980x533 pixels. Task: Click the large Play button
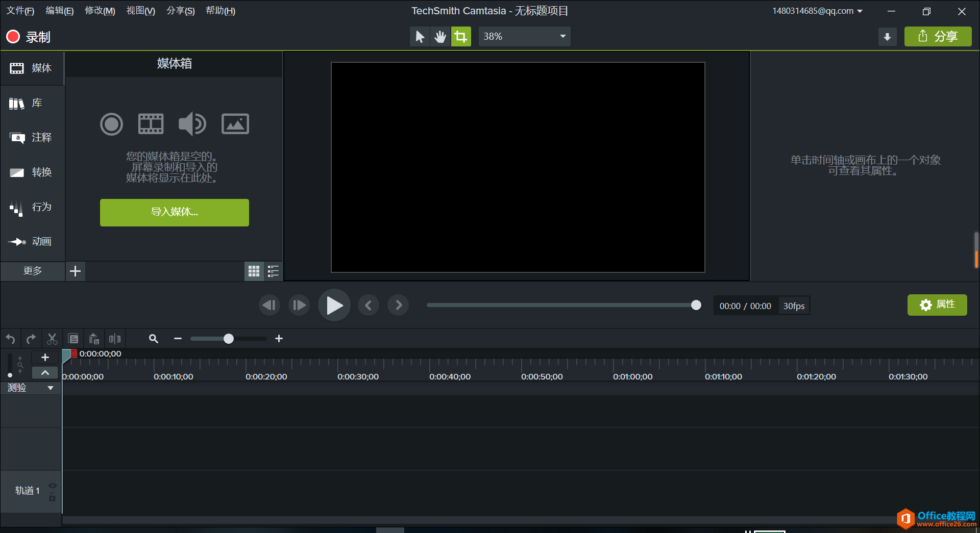(x=334, y=305)
